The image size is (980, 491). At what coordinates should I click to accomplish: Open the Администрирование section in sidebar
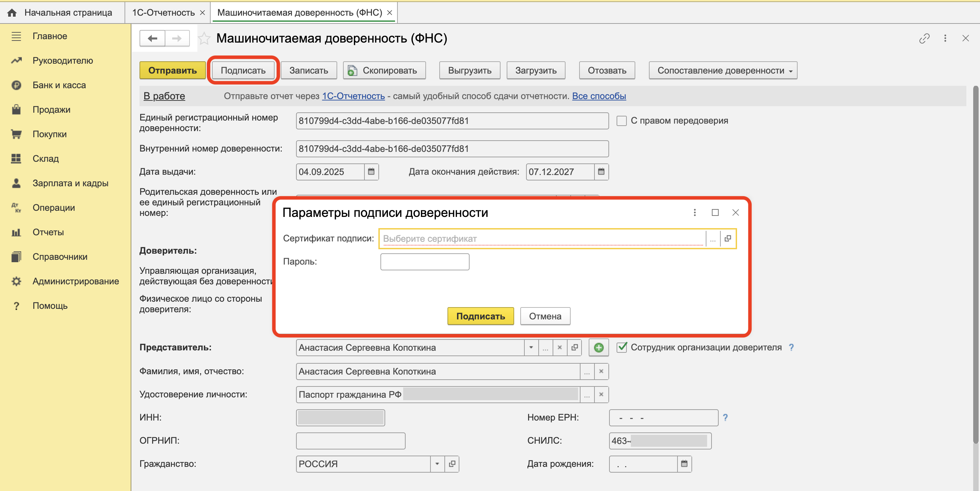(x=76, y=281)
